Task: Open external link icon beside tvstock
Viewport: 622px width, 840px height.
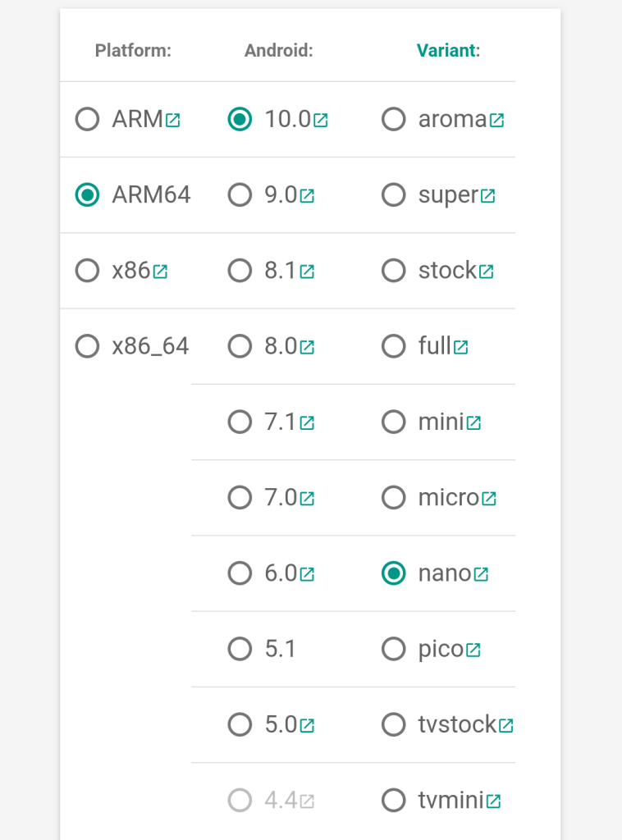Action: pos(506,726)
